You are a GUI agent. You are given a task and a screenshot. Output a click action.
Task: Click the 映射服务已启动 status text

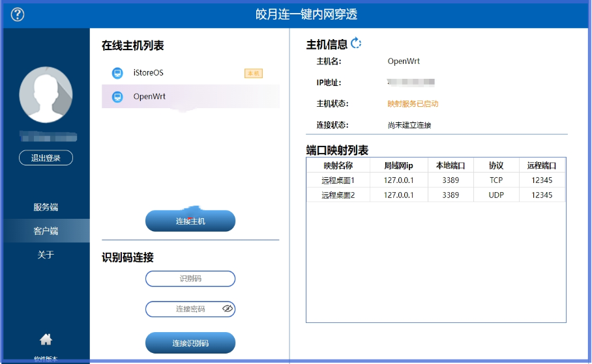[x=413, y=104]
